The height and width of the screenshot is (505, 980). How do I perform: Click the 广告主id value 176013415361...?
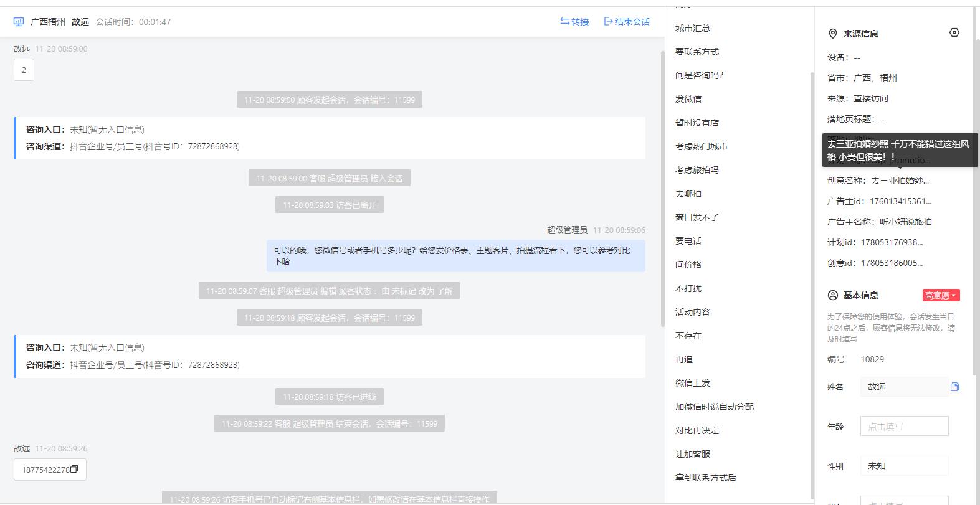tap(901, 201)
